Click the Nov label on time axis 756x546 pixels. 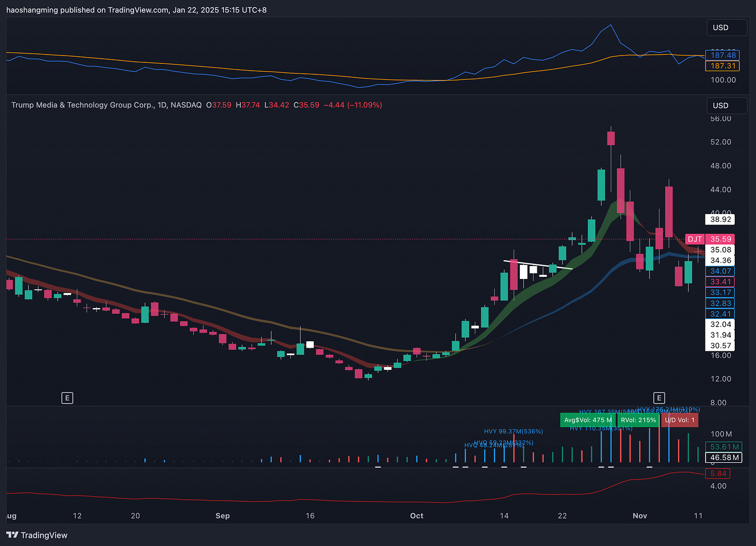[x=640, y=516]
